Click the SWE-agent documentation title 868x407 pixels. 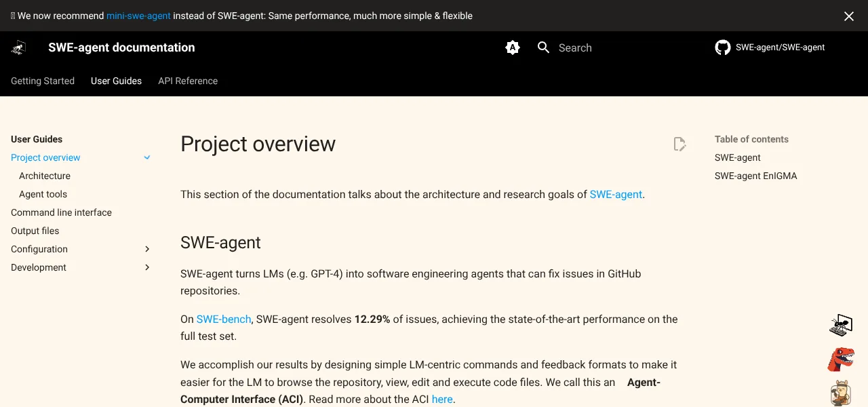tap(121, 47)
